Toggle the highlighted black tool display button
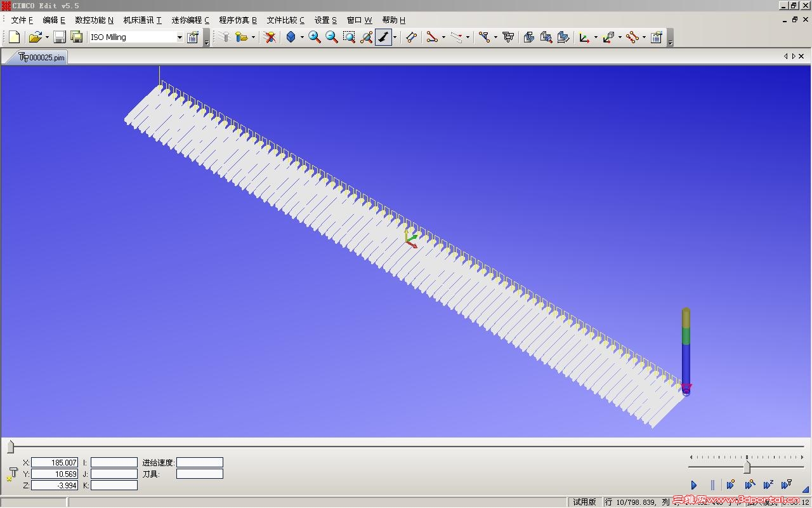The height and width of the screenshot is (508, 812). 383,37
